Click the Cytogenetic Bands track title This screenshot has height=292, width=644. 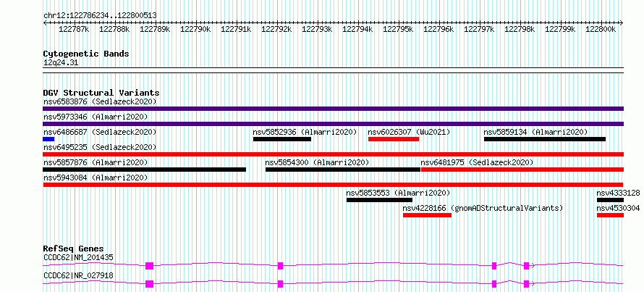pyautogui.click(x=86, y=54)
